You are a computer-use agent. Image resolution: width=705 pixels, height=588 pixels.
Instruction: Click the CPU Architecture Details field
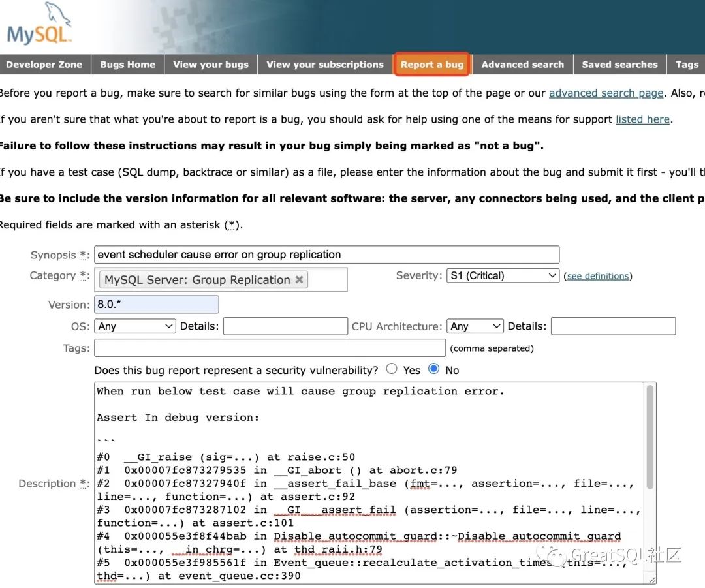click(613, 326)
